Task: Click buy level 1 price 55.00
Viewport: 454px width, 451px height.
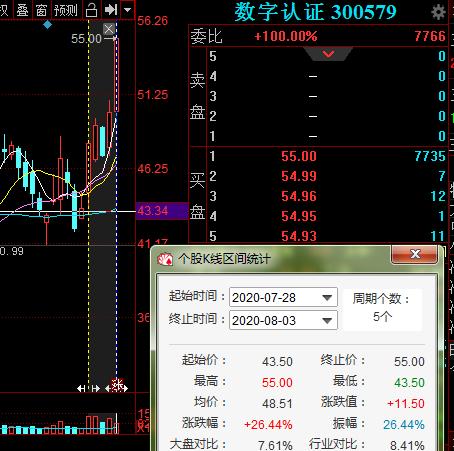Action: (x=299, y=156)
